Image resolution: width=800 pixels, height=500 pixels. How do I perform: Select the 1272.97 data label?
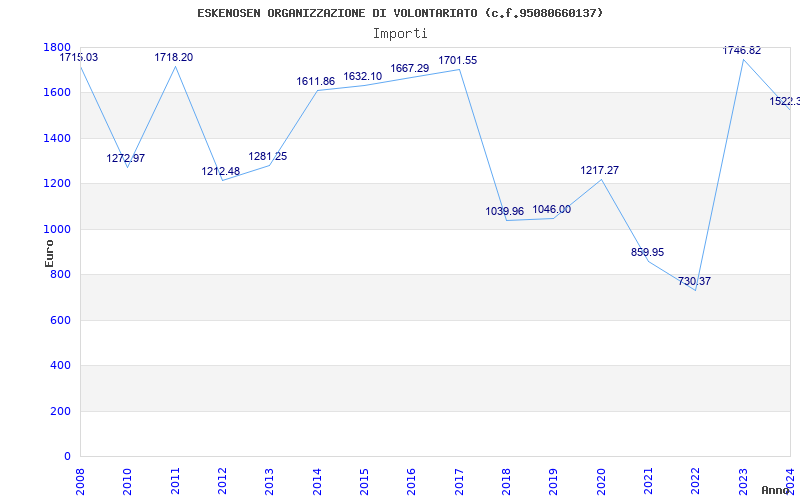tap(126, 158)
